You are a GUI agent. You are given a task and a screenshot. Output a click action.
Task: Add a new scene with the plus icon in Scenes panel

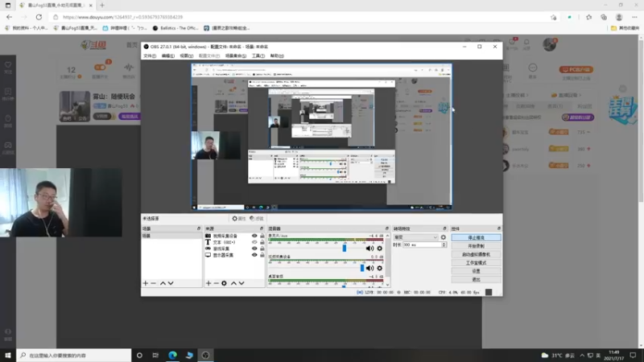[146, 283]
